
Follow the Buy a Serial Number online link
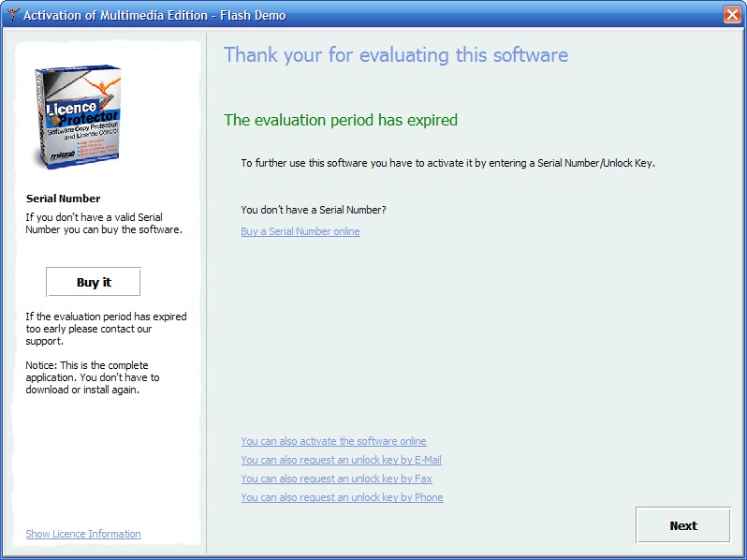300,231
